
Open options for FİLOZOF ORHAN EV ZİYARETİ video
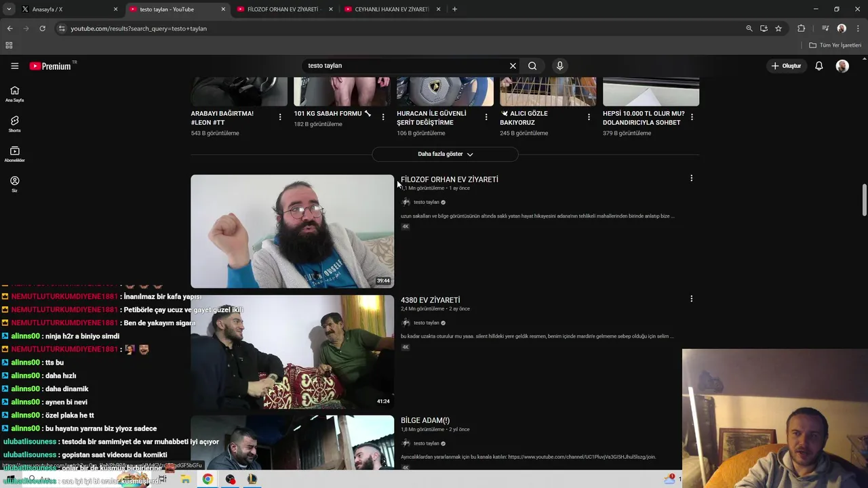(691, 178)
